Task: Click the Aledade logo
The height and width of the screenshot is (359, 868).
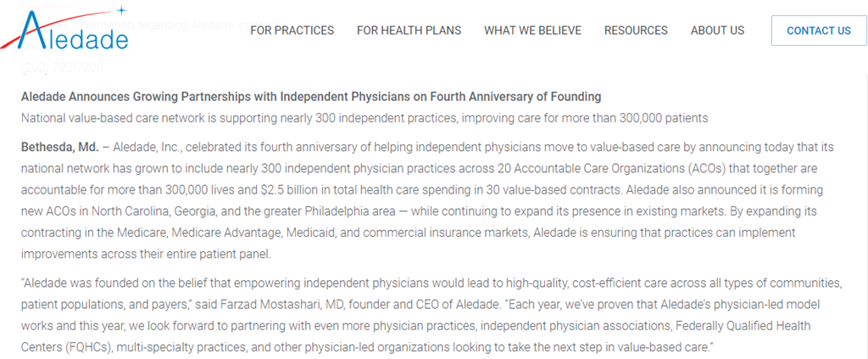Action: tap(64, 29)
